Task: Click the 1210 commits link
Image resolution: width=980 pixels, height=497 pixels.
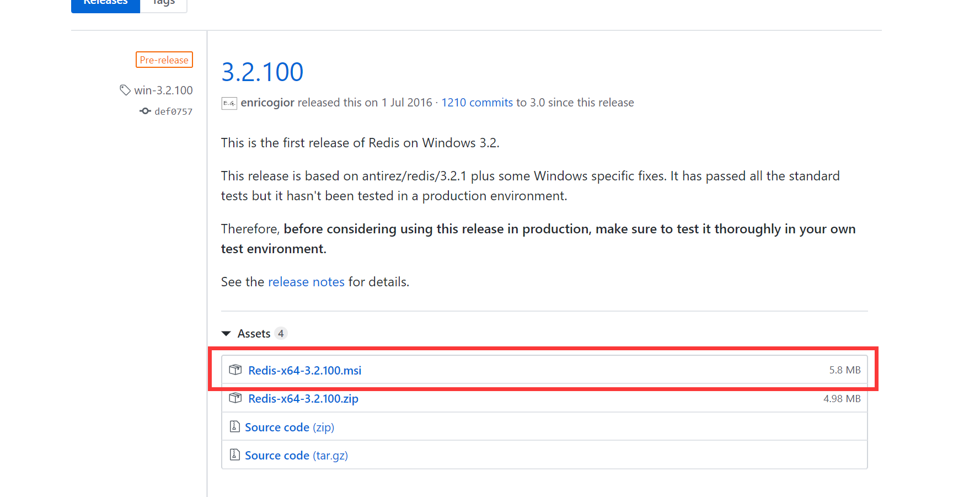Action: [476, 103]
